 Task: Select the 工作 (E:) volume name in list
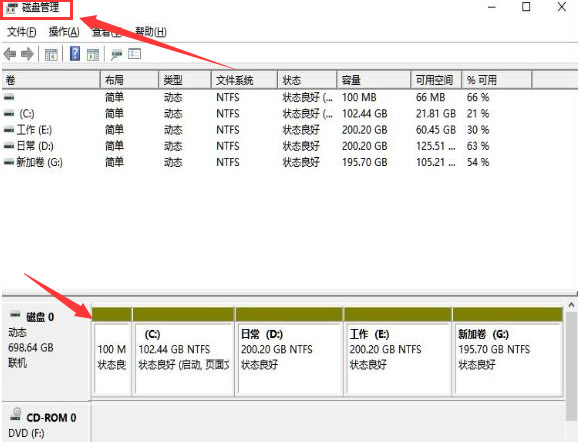coord(34,130)
